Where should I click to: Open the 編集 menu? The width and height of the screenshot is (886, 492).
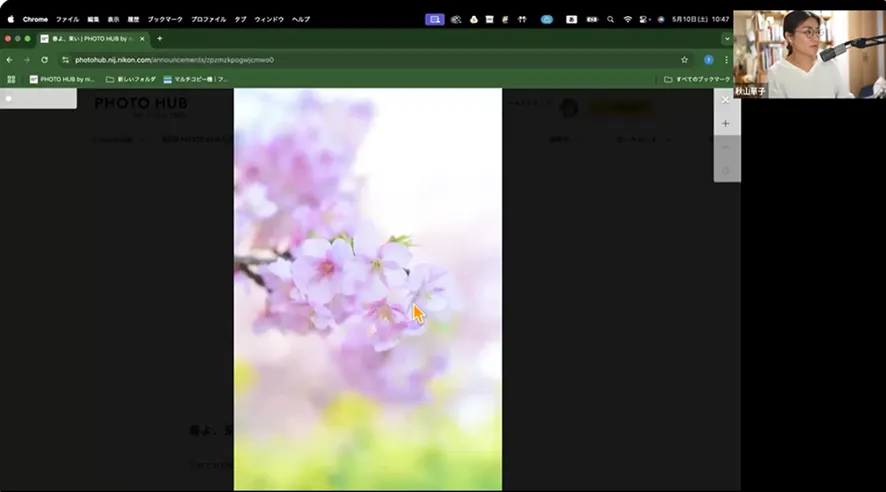[93, 19]
